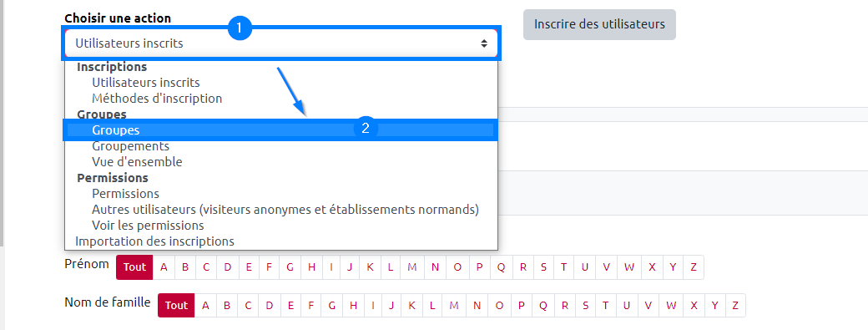Choose Autres utilisateurs (visiteurs anonymes) option
The width and height of the screenshot is (868, 330).
285,210
